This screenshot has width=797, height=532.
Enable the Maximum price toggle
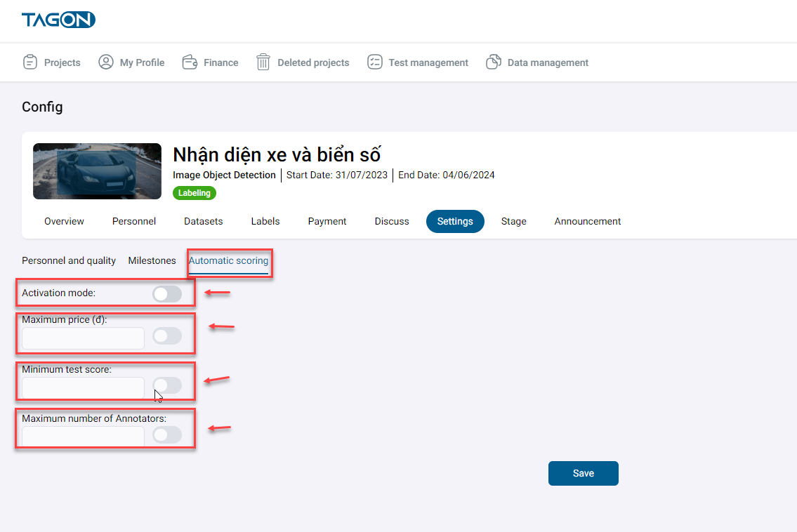coord(167,337)
